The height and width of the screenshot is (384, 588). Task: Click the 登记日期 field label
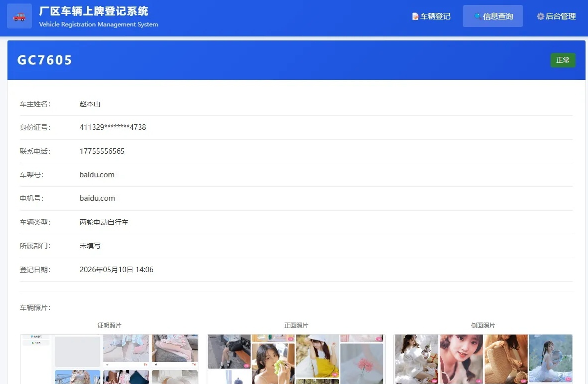pos(35,270)
